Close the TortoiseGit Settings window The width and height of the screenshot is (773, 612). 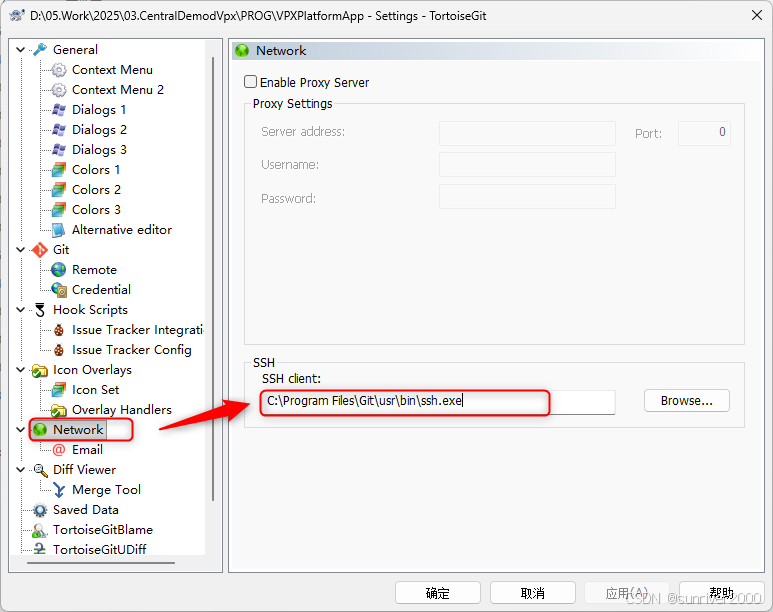(757, 15)
